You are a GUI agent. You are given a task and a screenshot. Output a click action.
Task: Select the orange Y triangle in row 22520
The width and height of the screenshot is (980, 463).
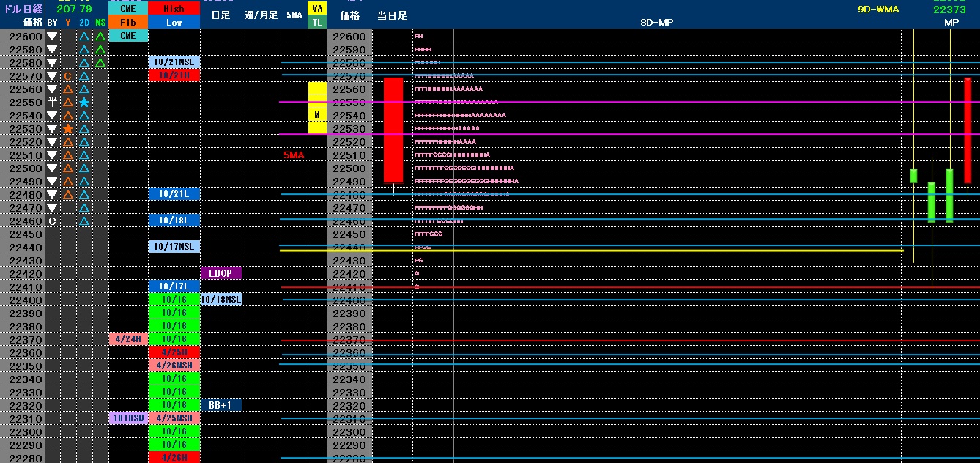point(68,142)
